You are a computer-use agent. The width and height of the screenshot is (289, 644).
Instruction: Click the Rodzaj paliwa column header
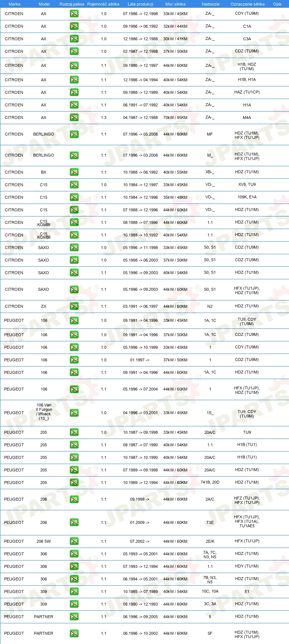[x=72, y=4]
